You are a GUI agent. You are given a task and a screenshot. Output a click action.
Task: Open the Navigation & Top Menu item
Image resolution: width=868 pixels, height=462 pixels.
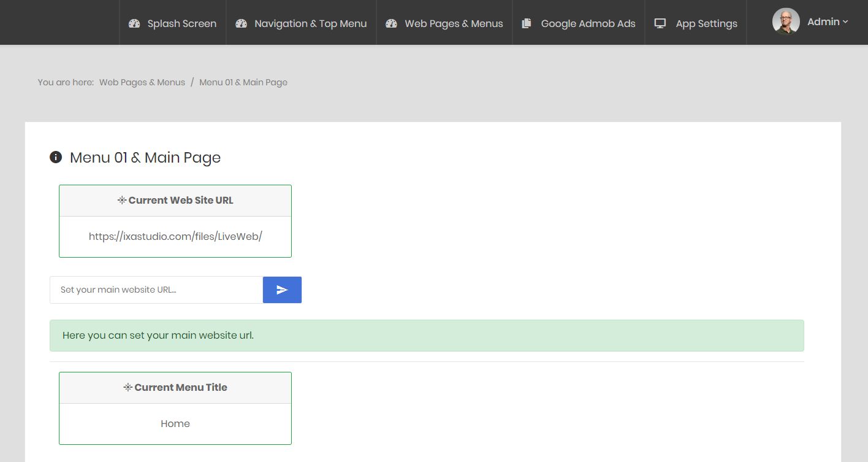point(310,23)
